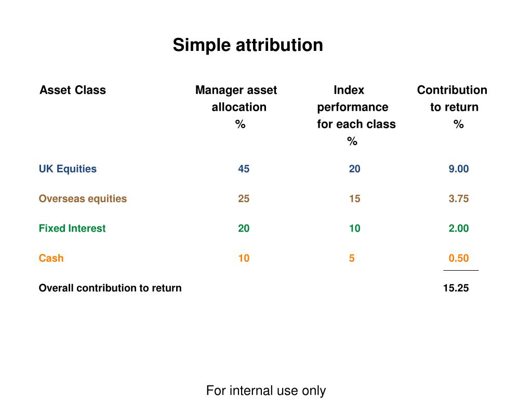532x399 pixels.
Task: Select the For internal use only footer
Action: (x=266, y=391)
